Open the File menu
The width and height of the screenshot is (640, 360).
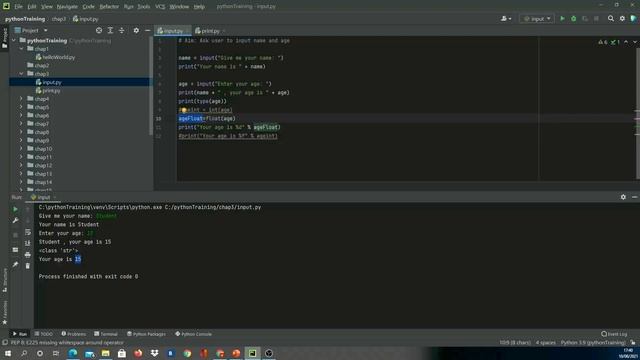(x=19, y=7)
